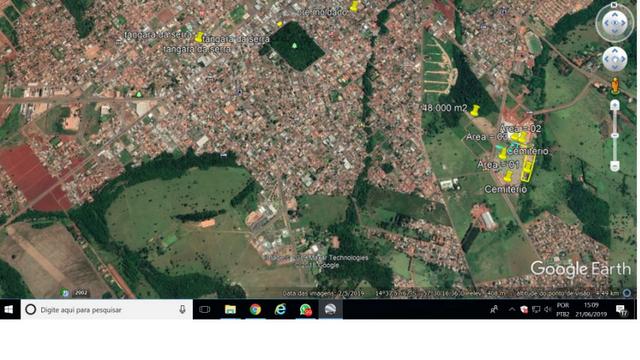Click the hand center of Move joystick
Image resolution: width=640 pixels, height=360 pixels.
click(x=615, y=59)
